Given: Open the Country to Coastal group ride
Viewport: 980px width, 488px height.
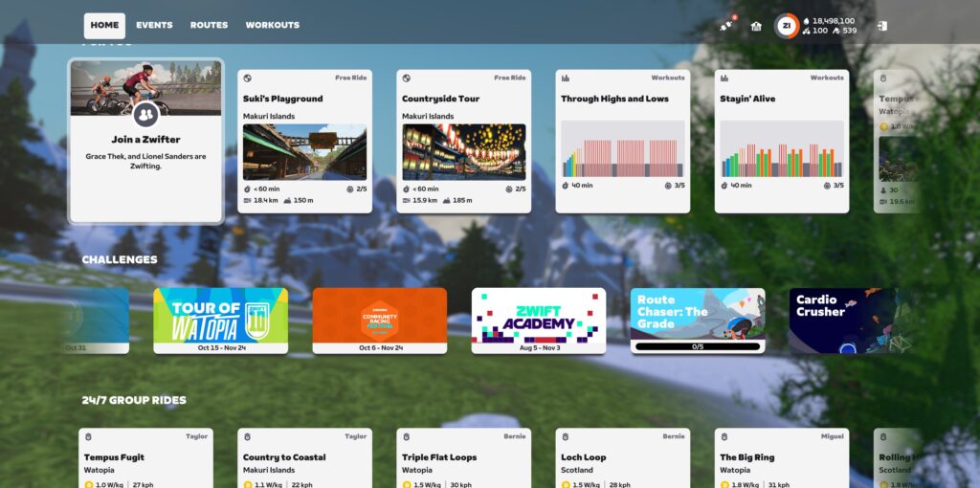Looking at the screenshot, I should (305, 458).
